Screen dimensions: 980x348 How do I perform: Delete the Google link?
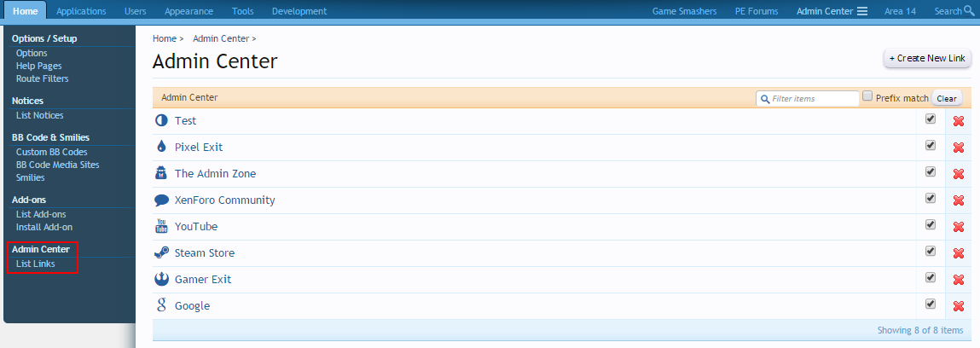coord(958,306)
